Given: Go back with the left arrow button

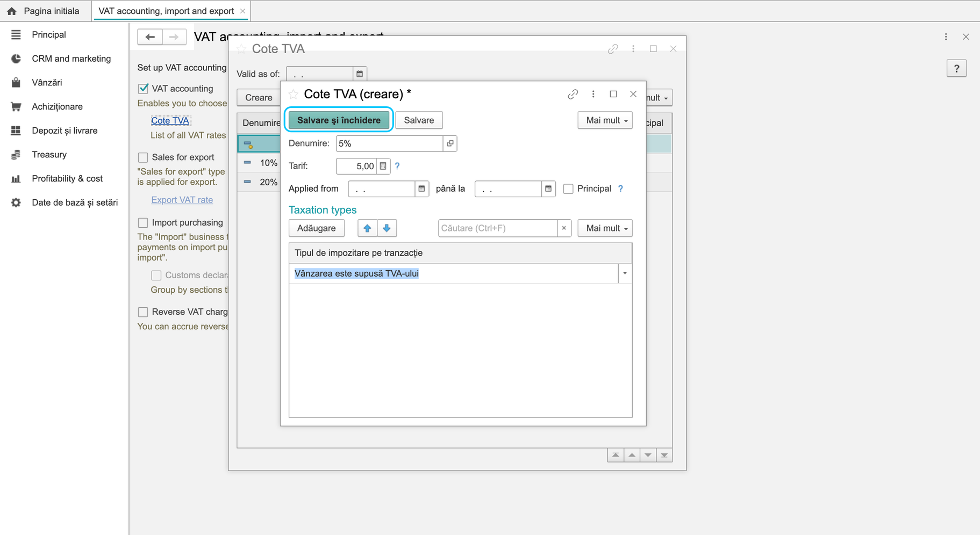Looking at the screenshot, I should [x=150, y=37].
